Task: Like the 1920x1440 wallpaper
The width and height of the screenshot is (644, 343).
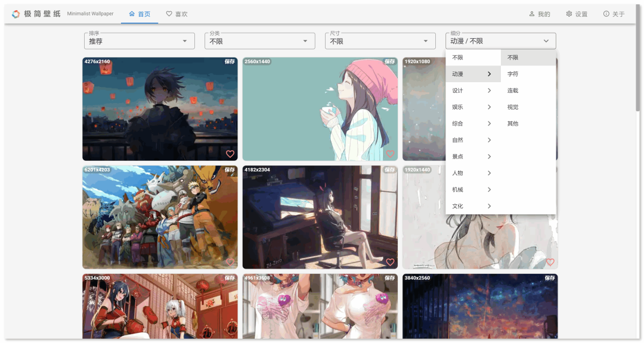Action: click(x=550, y=262)
